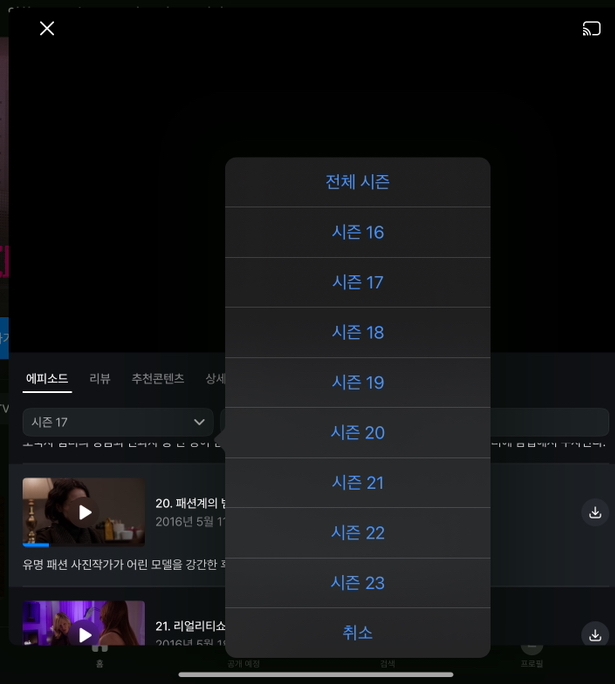Choose 시즌 18 from the list
Screen dimensions: 615x684
click(358, 332)
